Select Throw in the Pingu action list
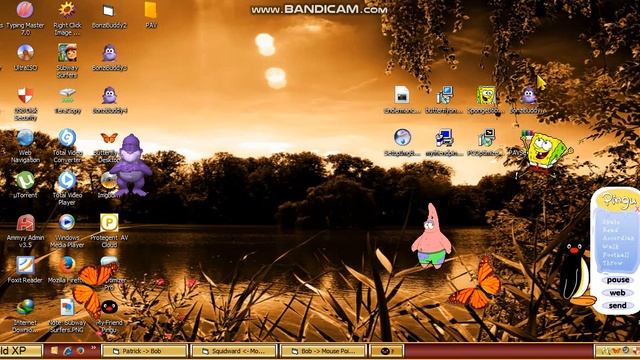 [x=612, y=263]
